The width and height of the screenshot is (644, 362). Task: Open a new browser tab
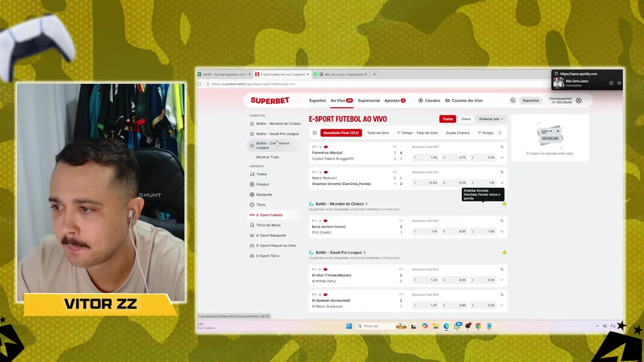click(x=374, y=74)
